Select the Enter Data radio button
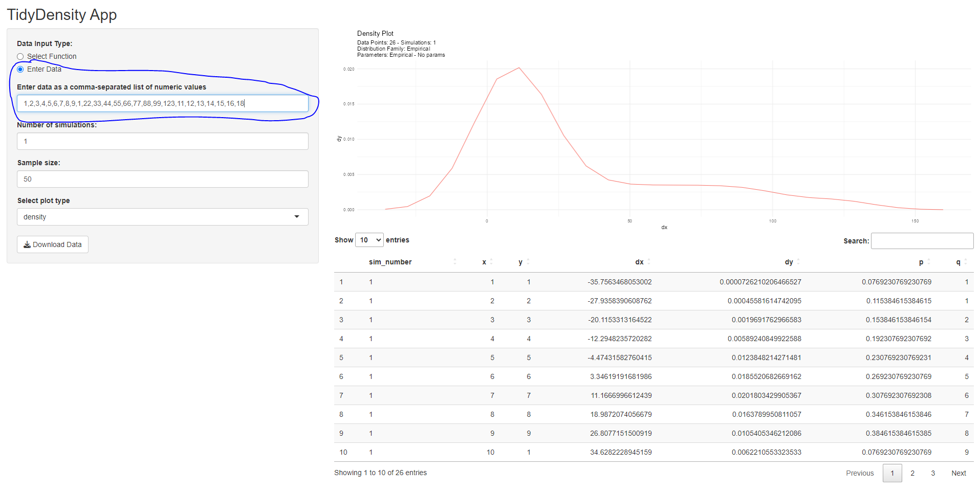The width and height of the screenshot is (980, 492). [x=20, y=70]
